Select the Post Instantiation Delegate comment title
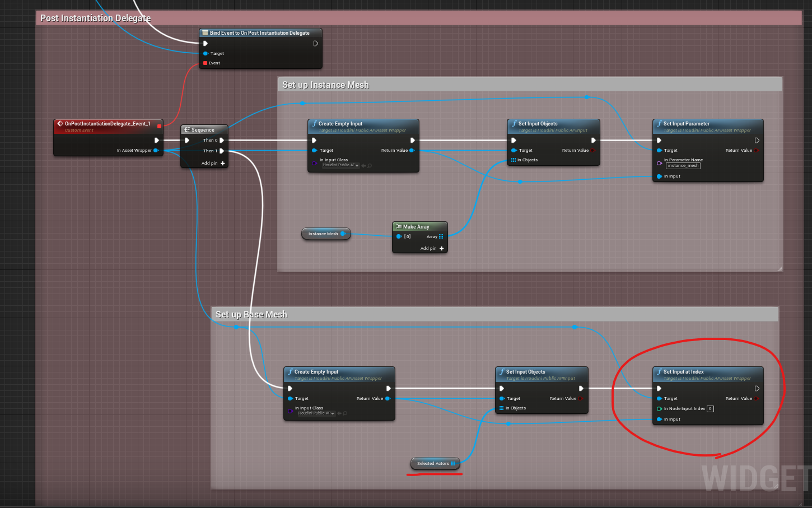The width and height of the screenshot is (812, 508). [95, 18]
